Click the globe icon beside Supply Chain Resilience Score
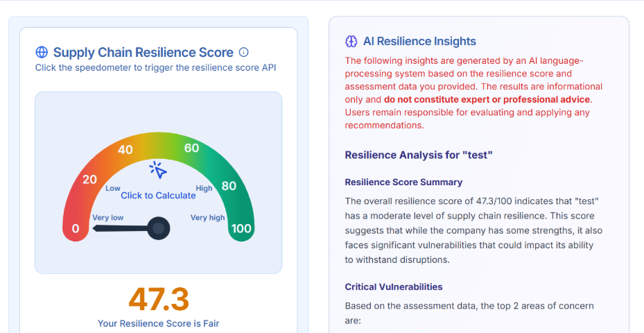 click(42, 53)
